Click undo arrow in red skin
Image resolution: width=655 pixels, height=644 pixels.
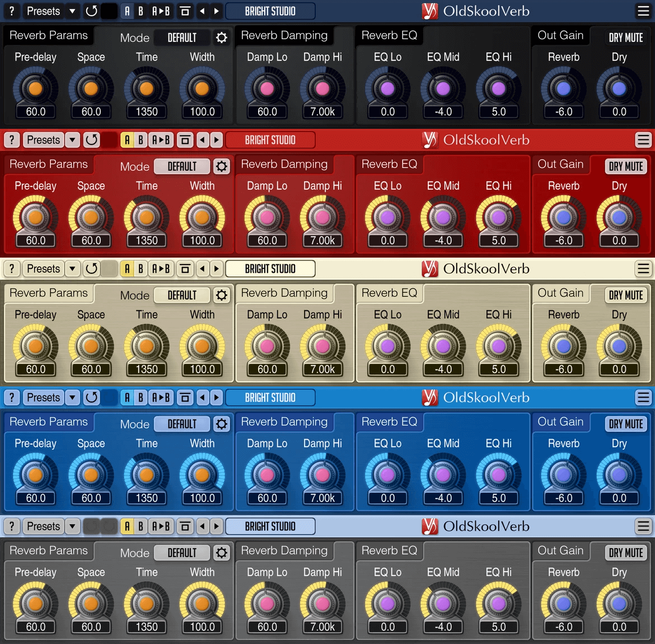91,140
